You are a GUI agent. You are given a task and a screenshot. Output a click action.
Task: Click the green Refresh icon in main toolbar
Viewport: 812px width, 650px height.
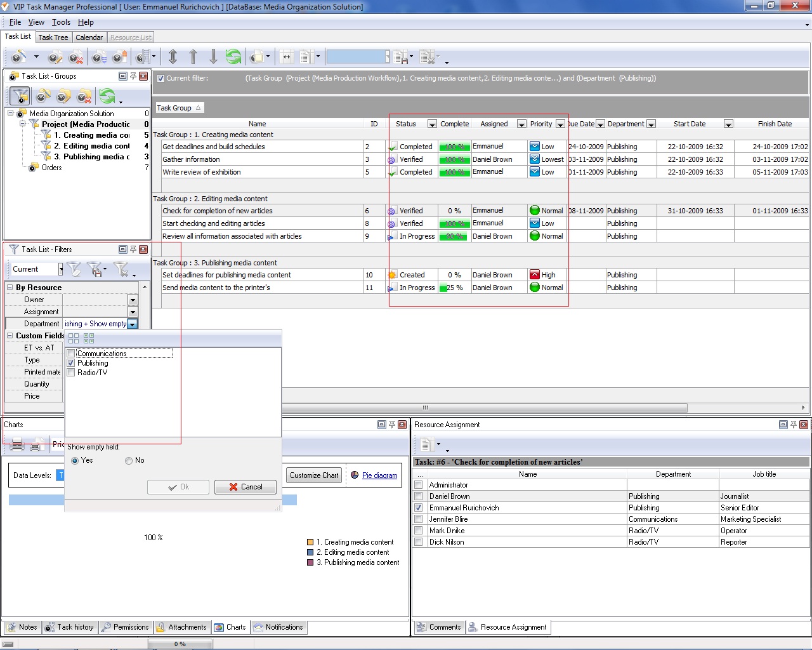pos(233,56)
